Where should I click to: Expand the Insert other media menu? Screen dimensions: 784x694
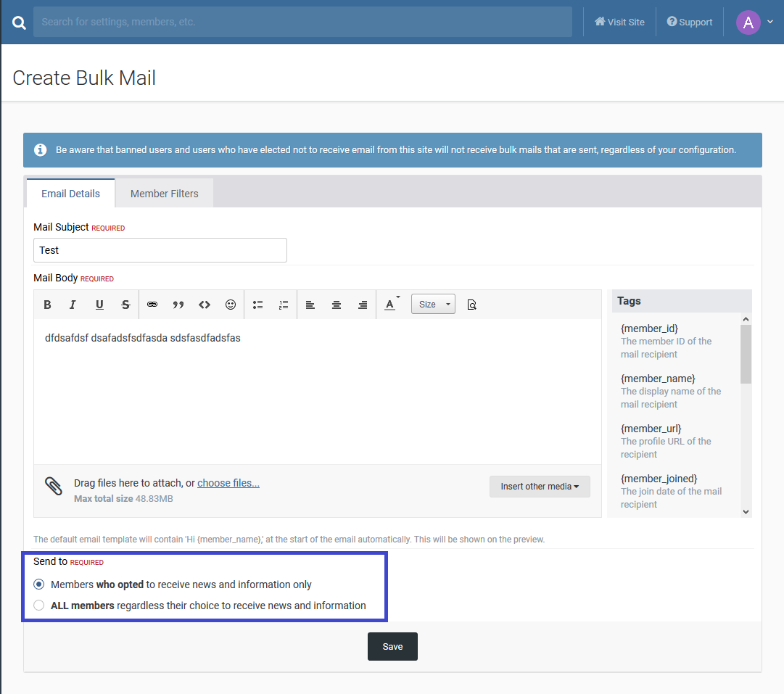point(540,487)
